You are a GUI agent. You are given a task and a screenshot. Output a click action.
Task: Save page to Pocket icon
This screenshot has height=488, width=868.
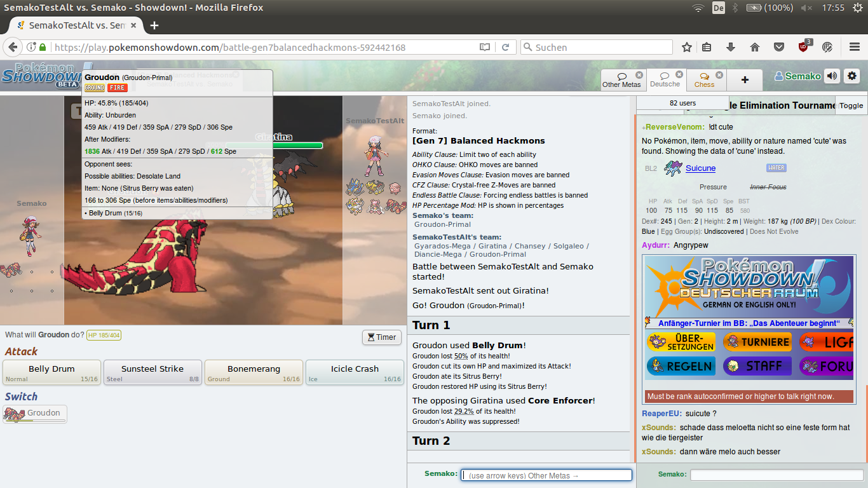point(779,47)
